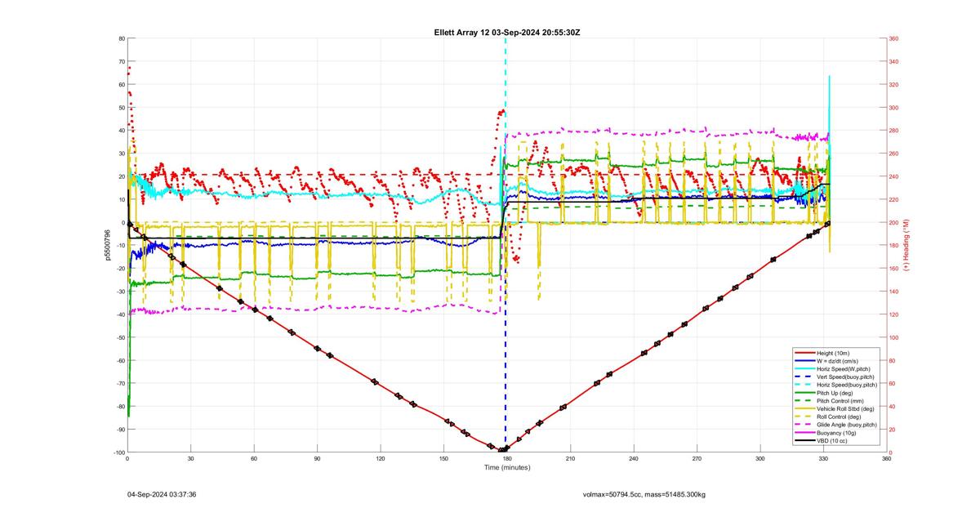Click the "80" tick on the left axis
Image resolution: width=980 pixels, height=508 pixels.
coord(121,38)
